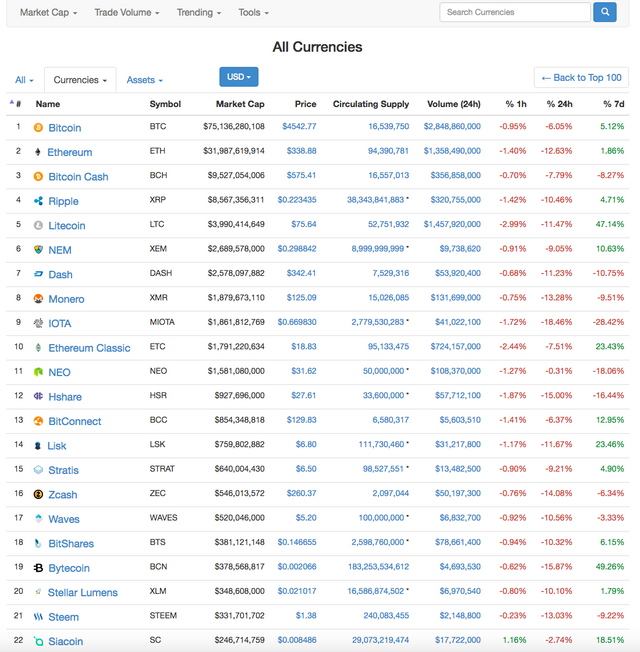This screenshot has width=640, height=652.
Task: Click the Bitcoin Cash logo icon
Action: 38,177
